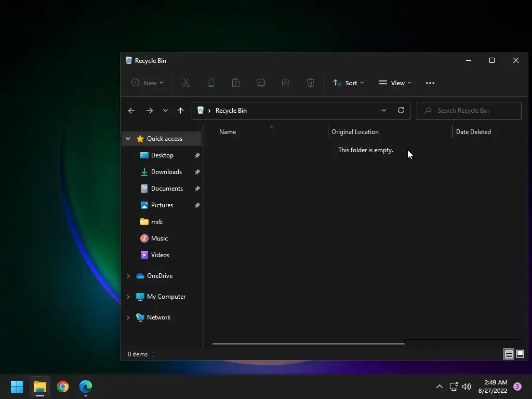Unpin Pictures using its pin icon
The height and width of the screenshot is (399, 532).
coord(197,205)
